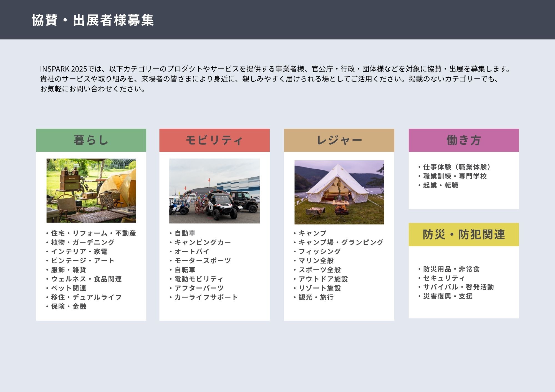Open the buggy vehicles photo under モビリティ
Image resolution: width=555 pixels, height=392 pixels.
coord(215,191)
